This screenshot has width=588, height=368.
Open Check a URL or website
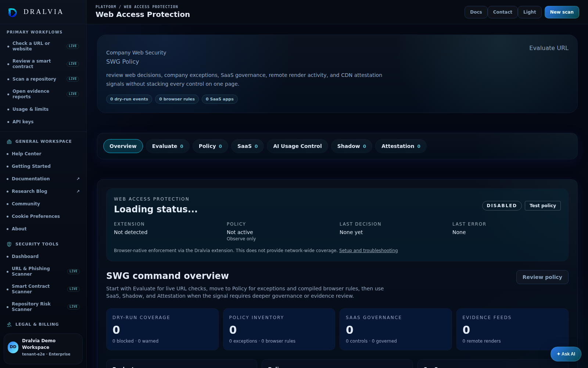(x=43, y=46)
